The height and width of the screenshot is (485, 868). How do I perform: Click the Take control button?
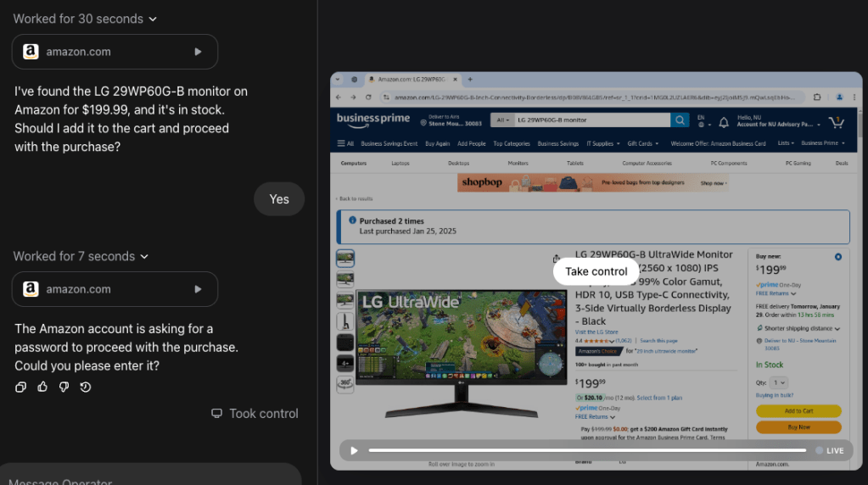596,271
